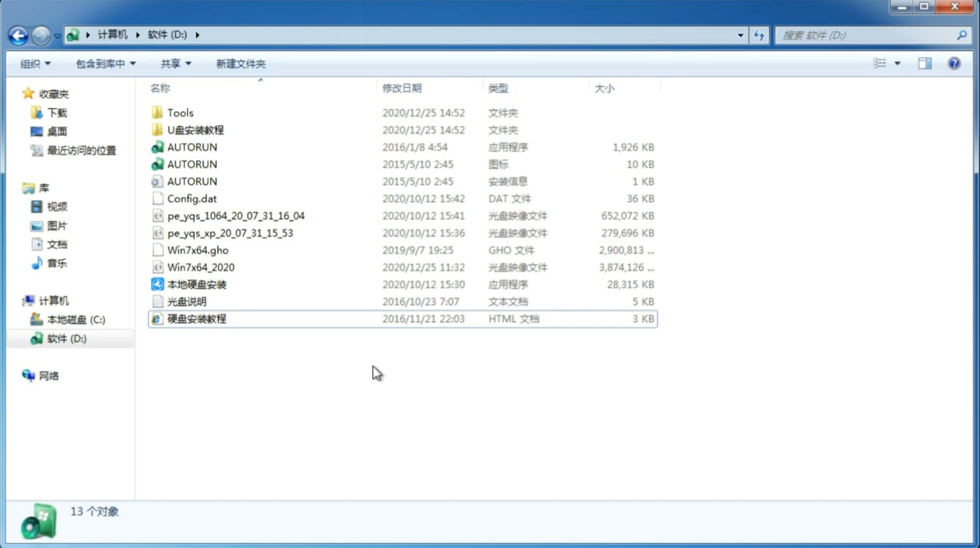Select 软件 (D:) drive in sidebar
Screen dimensions: 980x548
(x=66, y=338)
